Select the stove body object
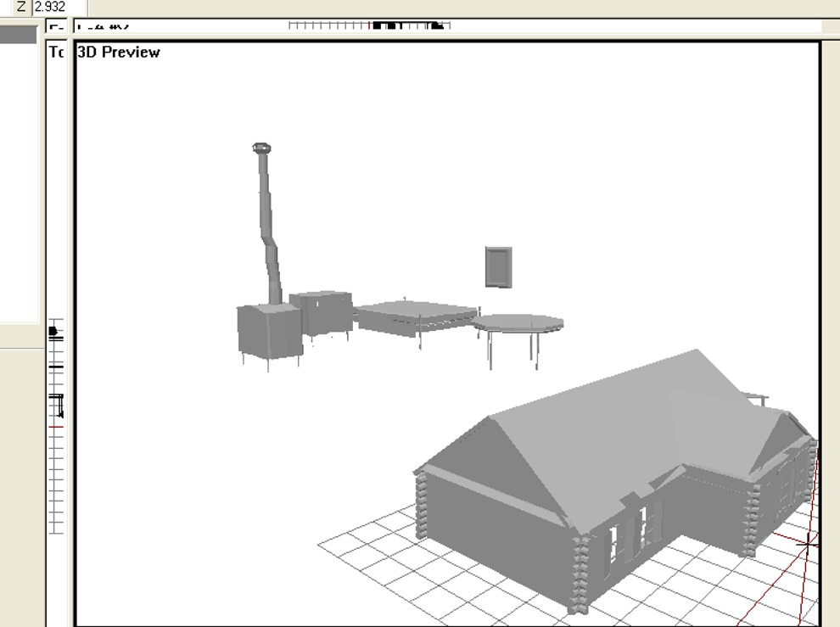The image size is (840, 627). [268, 332]
